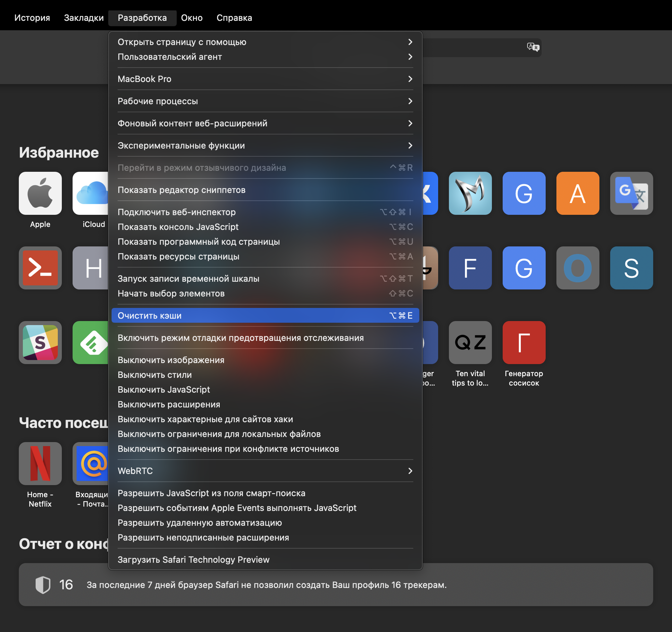The height and width of the screenshot is (632, 672).
Task: Choose Очистить кэши menu item
Action: pos(265,315)
